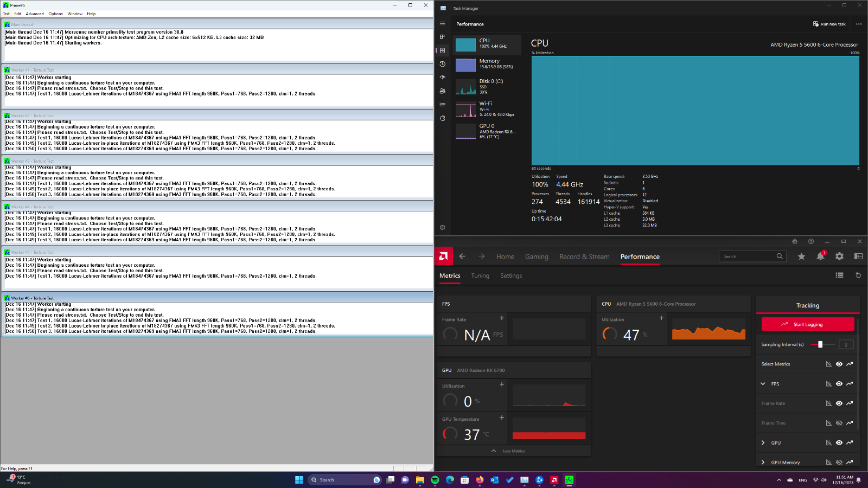Click plus button on GPU Temperature card
The width and height of the screenshot is (868, 488).
point(502,418)
